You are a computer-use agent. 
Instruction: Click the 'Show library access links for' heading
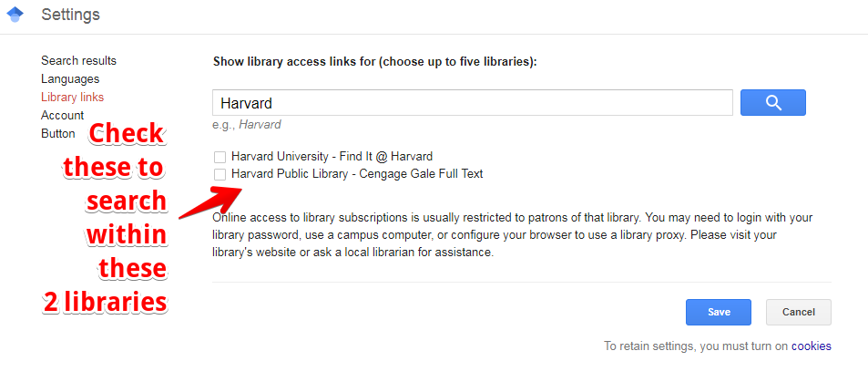pyautogui.click(x=374, y=62)
